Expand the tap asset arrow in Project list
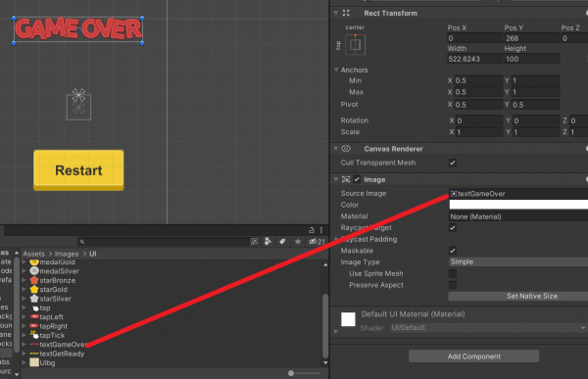Screen dimensions: 588x379 (24, 308)
